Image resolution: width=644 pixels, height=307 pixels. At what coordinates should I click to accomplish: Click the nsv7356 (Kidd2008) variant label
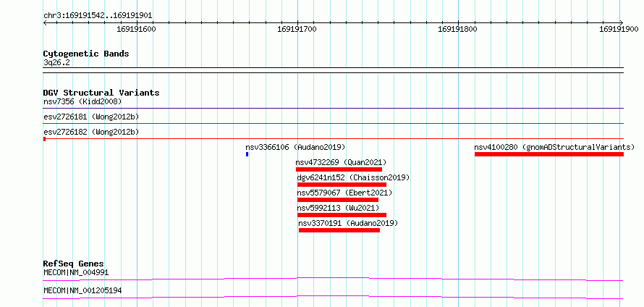coord(82,101)
